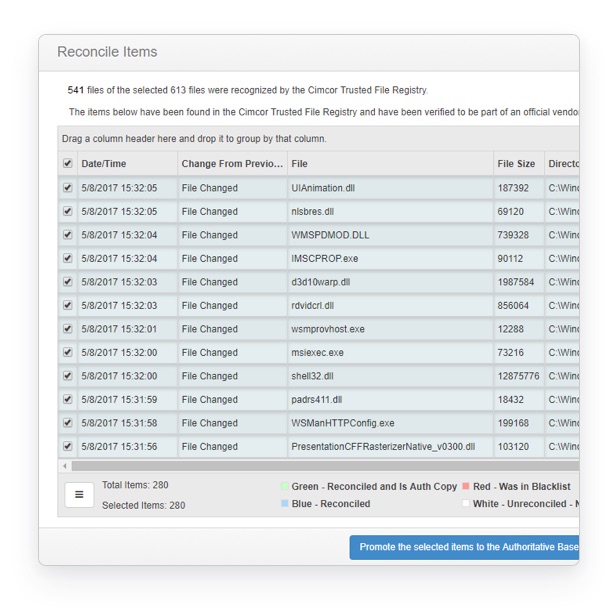Click the white Unreconciled legend swatch
The image size is (614, 615).
(x=466, y=504)
